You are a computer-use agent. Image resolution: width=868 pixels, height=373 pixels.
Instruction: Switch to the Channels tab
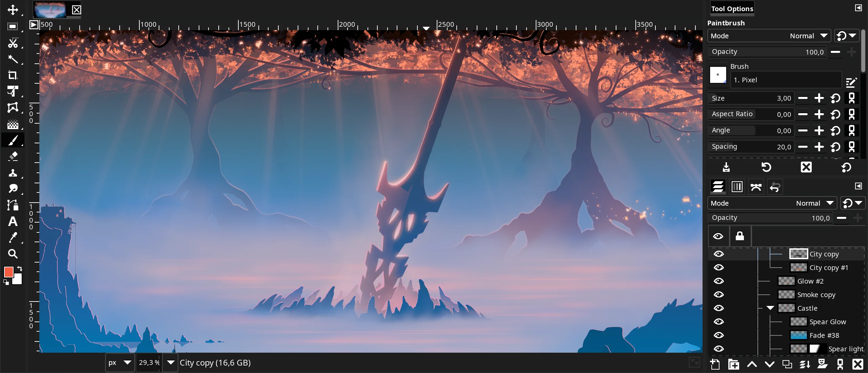pos(737,187)
